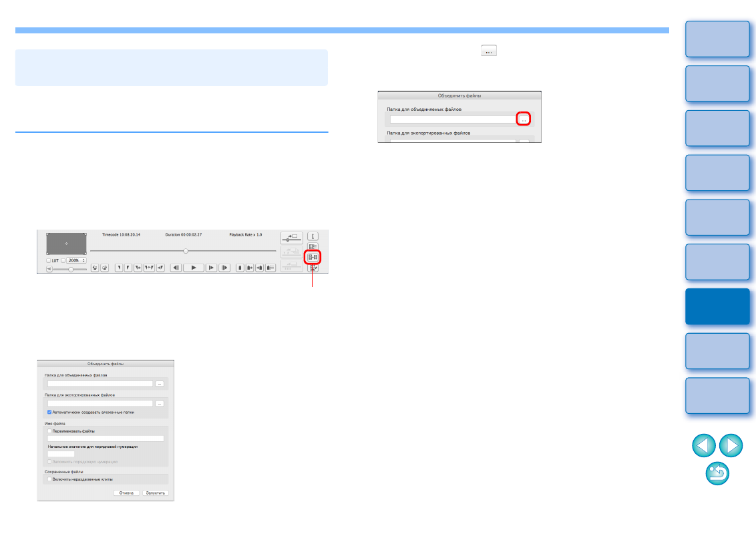Step back one frame
Screen dimensions: 756x534
(x=176, y=268)
